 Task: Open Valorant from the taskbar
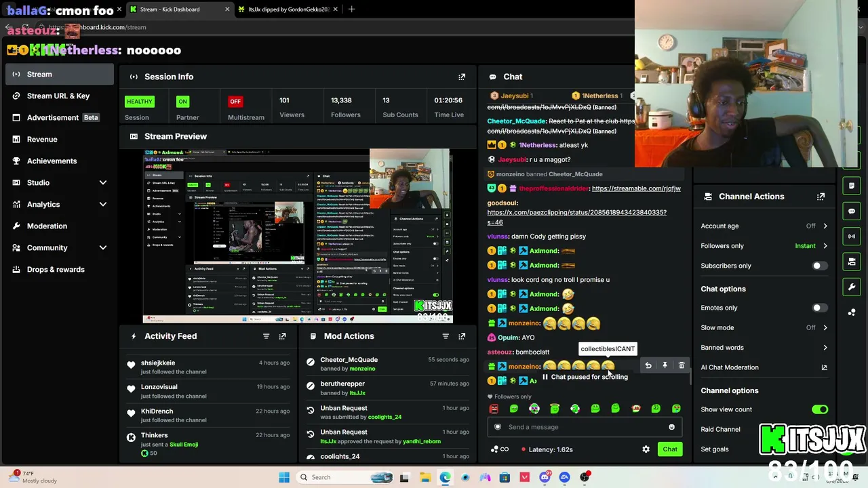[x=524, y=477]
